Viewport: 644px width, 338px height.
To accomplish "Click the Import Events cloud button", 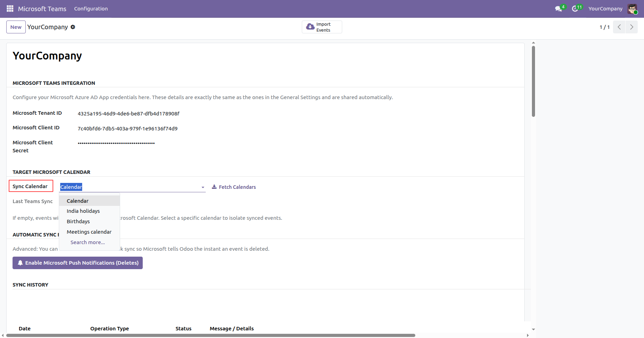I will click(322, 27).
